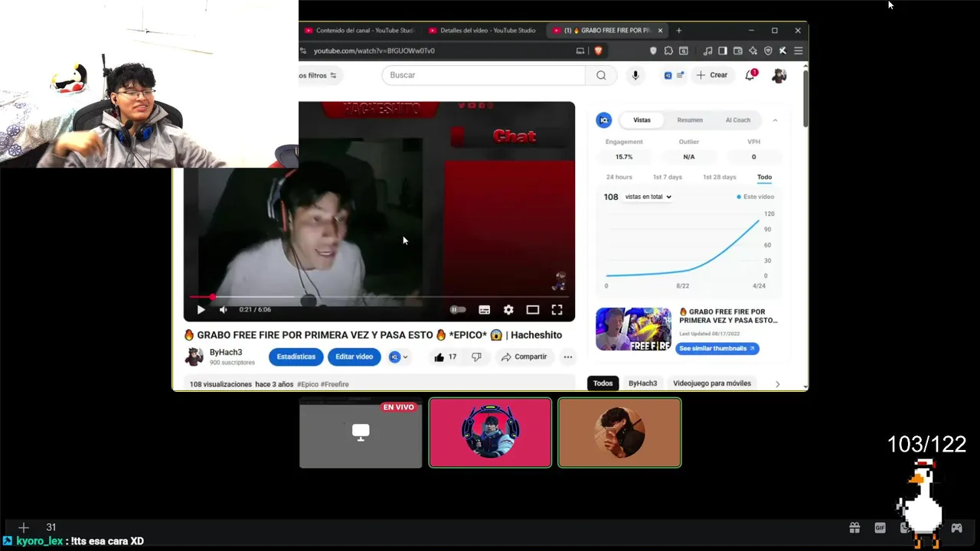Select the Vistas tab in vidIQ panel
Screen dimensions: 980x551
tap(642, 120)
